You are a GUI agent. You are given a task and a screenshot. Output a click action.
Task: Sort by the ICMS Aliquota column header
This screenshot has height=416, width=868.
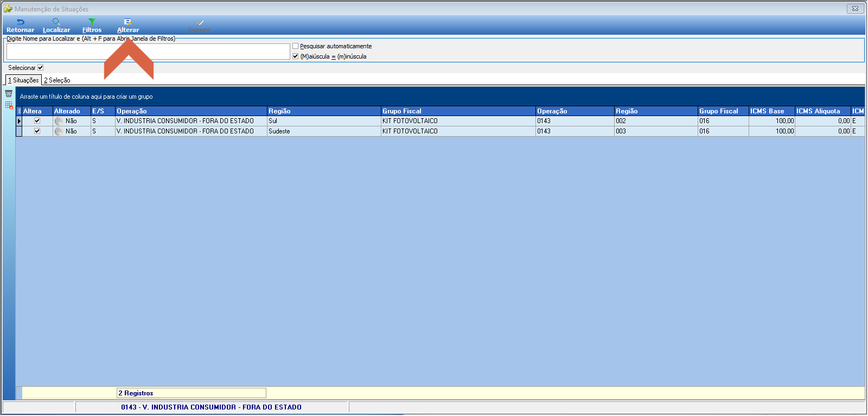[823, 111]
